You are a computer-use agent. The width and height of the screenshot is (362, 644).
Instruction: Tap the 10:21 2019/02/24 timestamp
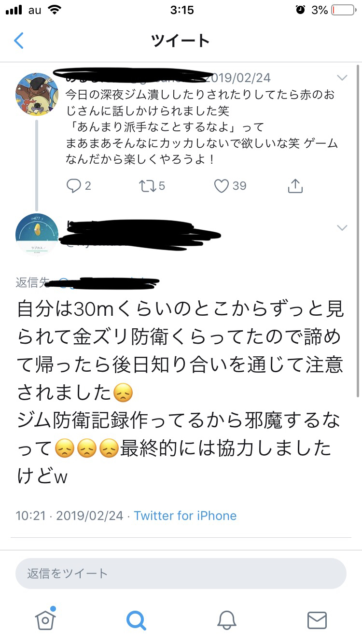coord(70,516)
